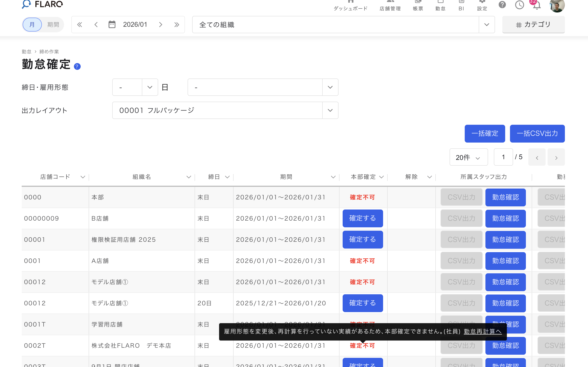Click 一括確定 button

pos(485,133)
